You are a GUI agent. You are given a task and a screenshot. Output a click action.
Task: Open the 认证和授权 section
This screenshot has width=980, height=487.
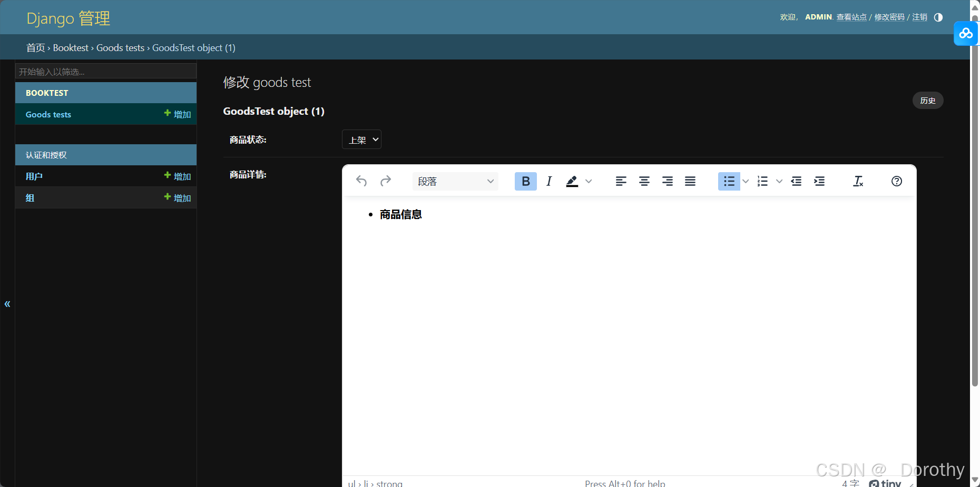46,155
